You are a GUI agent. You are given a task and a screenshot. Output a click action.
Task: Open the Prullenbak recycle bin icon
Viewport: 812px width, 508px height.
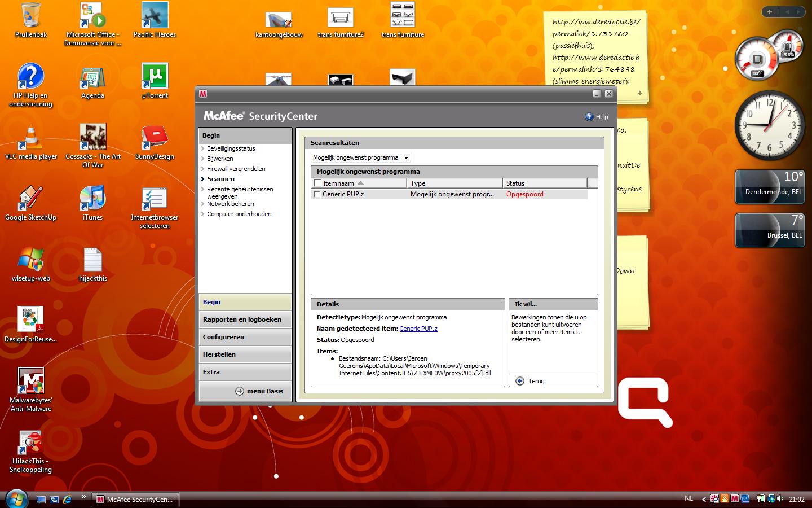(x=30, y=16)
